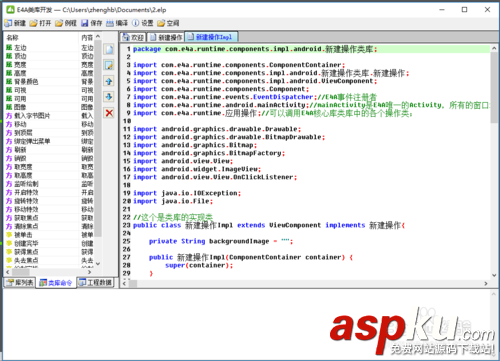Select the 可用 property row
This screenshot has height=361, width=500.
tap(49, 99)
